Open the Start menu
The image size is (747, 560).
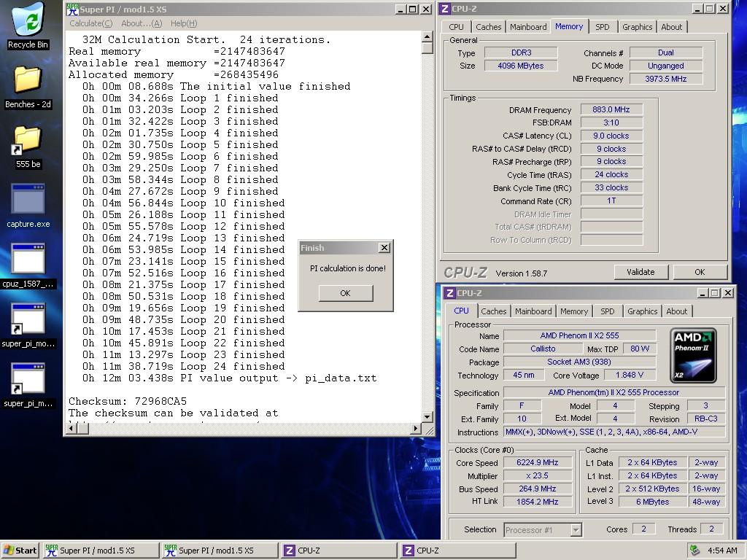point(20,551)
